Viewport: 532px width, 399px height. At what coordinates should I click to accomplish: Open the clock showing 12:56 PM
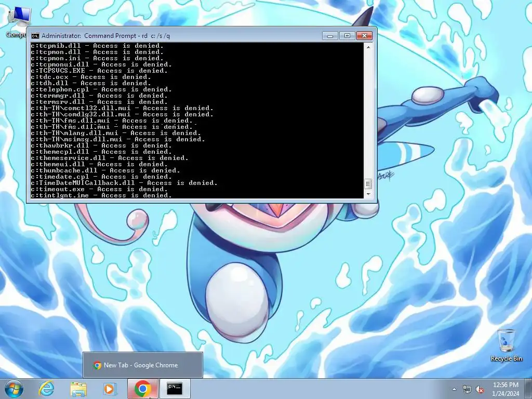tap(506, 389)
